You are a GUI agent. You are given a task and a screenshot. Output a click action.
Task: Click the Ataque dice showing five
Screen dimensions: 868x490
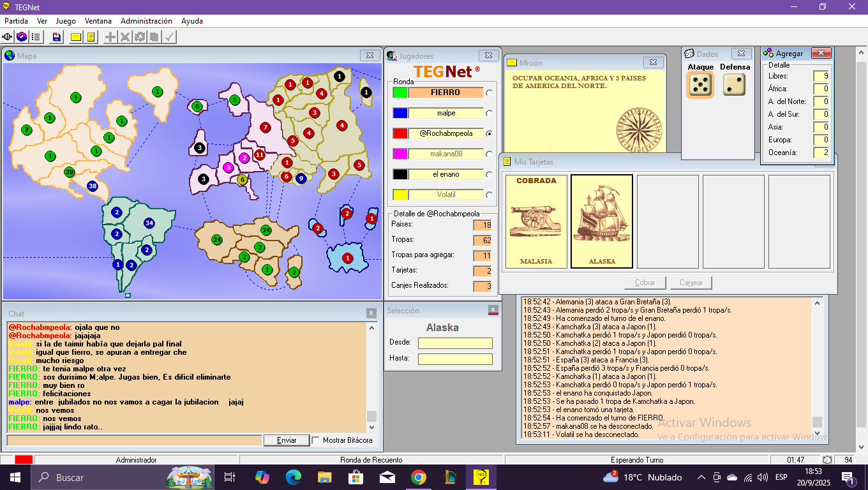[700, 85]
